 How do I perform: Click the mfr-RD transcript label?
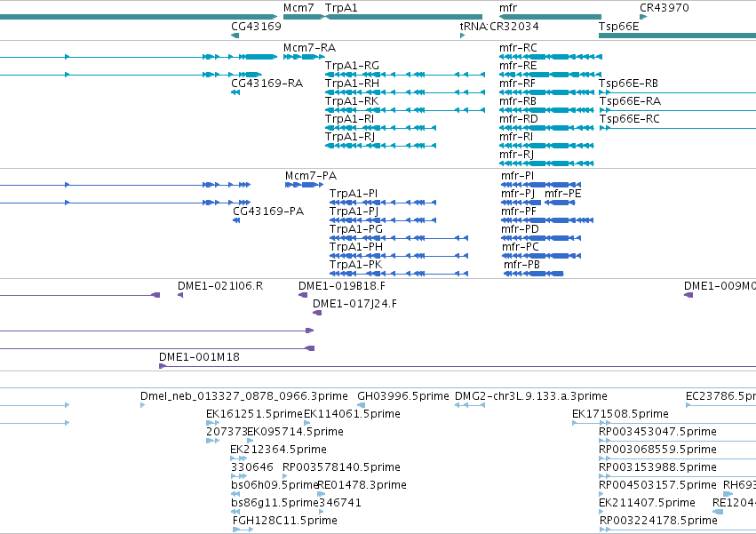pyautogui.click(x=519, y=119)
